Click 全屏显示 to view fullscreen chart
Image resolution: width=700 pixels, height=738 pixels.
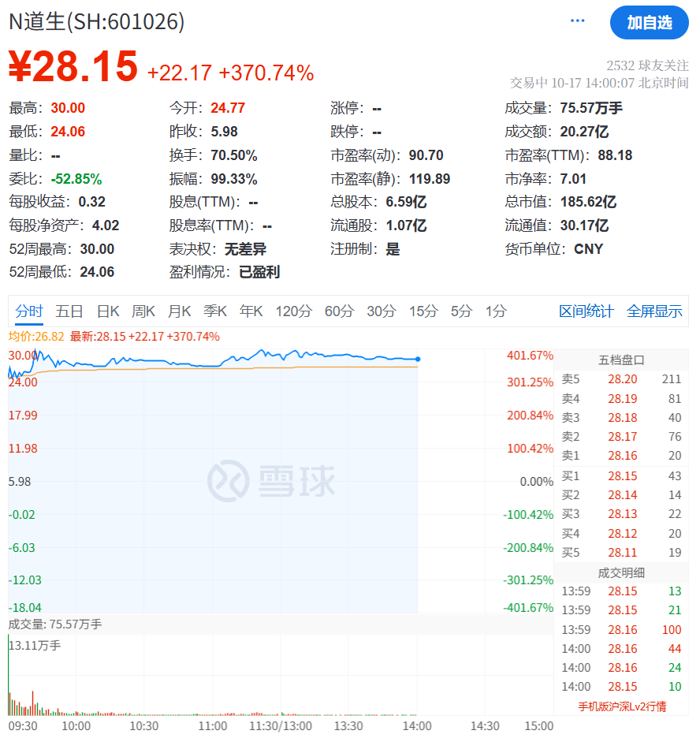click(x=654, y=311)
